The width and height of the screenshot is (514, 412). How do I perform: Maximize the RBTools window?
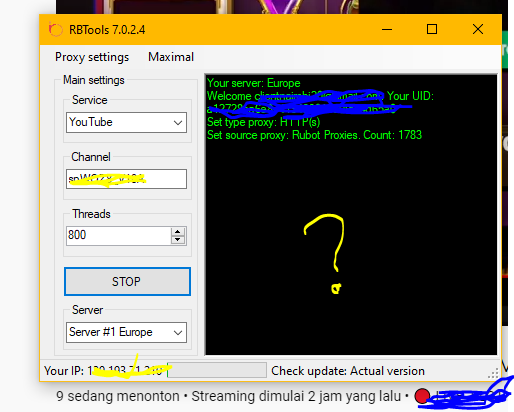coord(432,29)
